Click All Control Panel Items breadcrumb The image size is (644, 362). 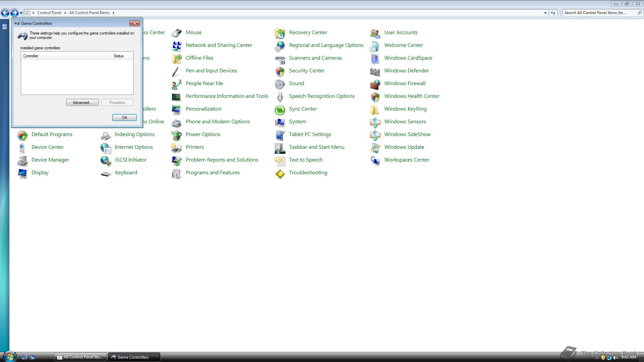(89, 13)
